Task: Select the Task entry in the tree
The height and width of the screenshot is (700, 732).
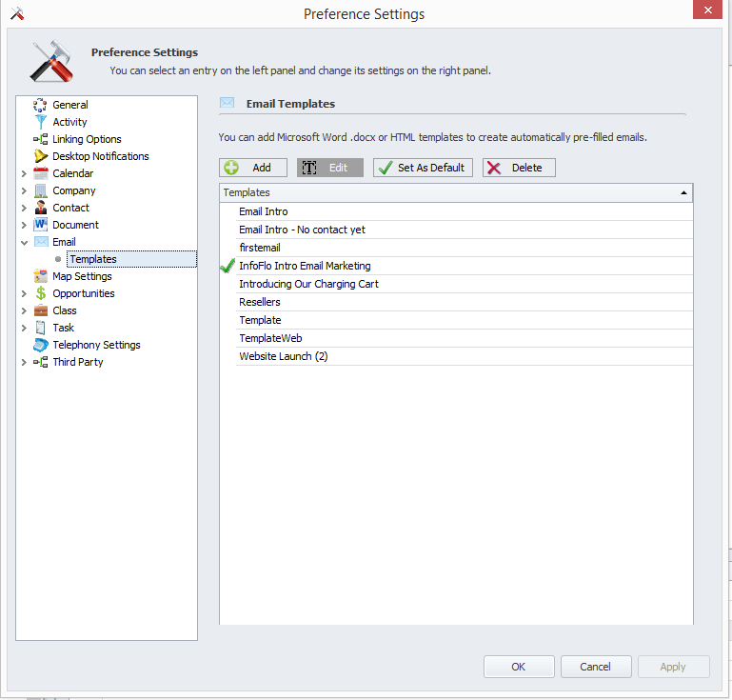Action: point(63,328)
